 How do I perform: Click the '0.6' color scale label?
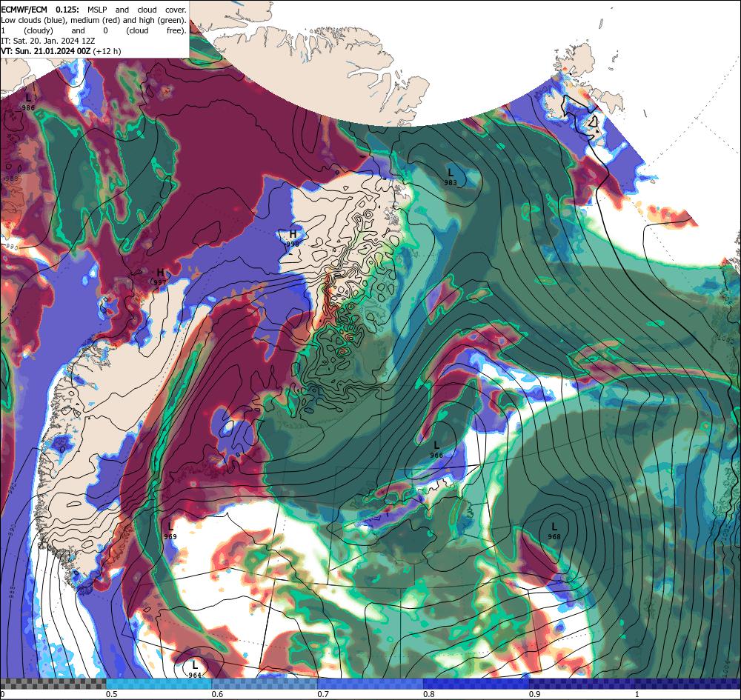coord(217,694)
